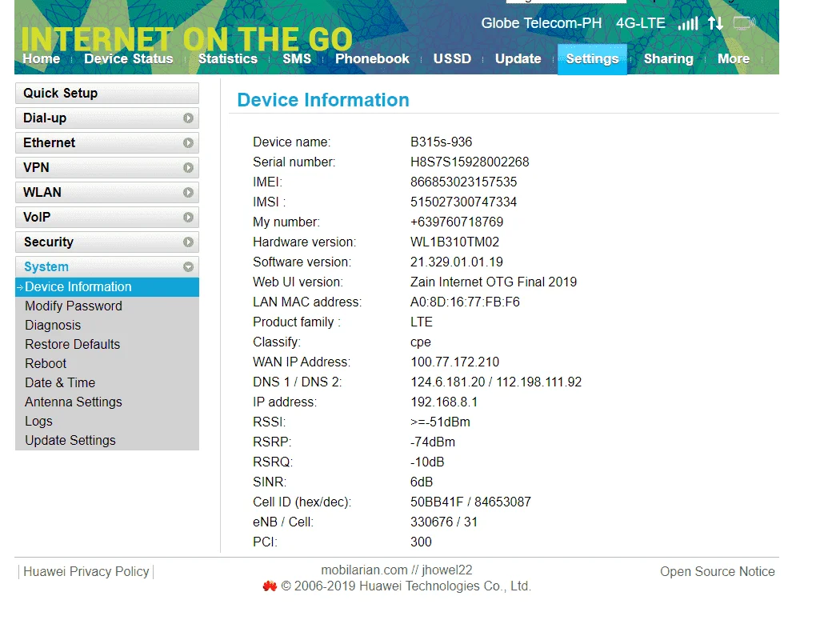Screen dimensions: 828x644
Task: Click Open Source Notice link
Action: coord(717,572)
